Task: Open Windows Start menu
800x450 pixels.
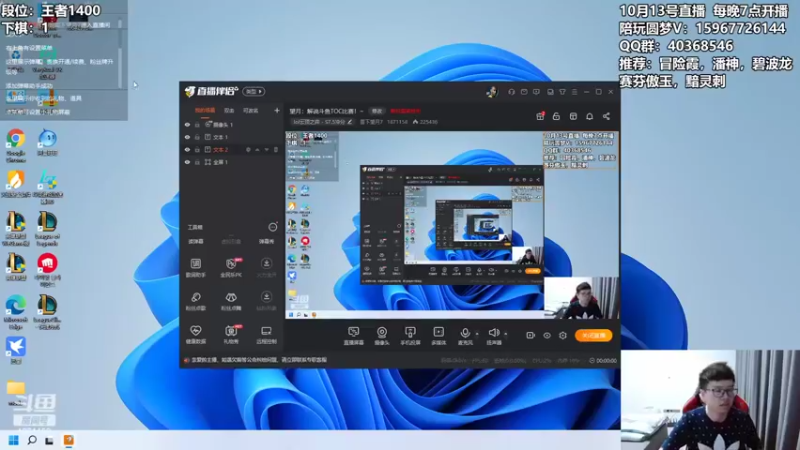Action: coord(14,440)
